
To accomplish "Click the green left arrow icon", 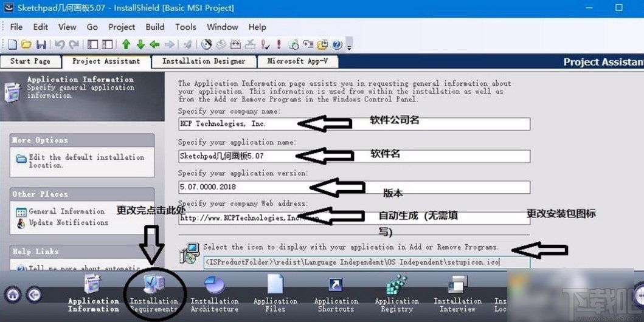I will click(x=155, y=44).
